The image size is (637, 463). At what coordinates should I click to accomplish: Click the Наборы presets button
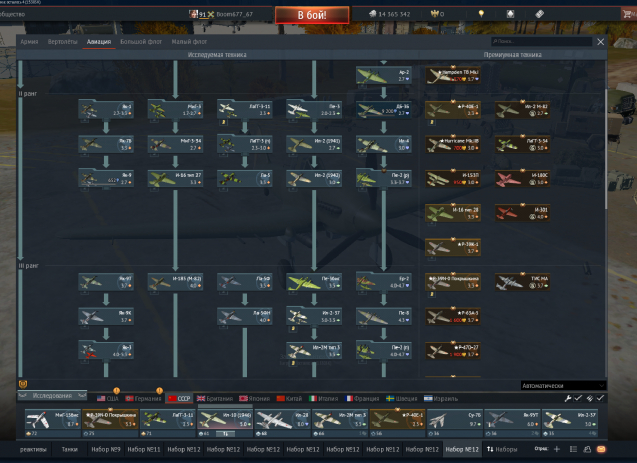click(502, 450)
